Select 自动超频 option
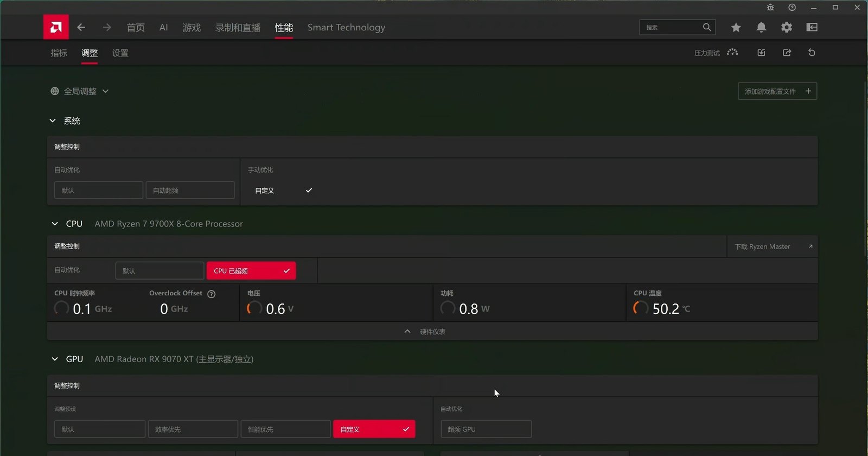 point(190,191)
